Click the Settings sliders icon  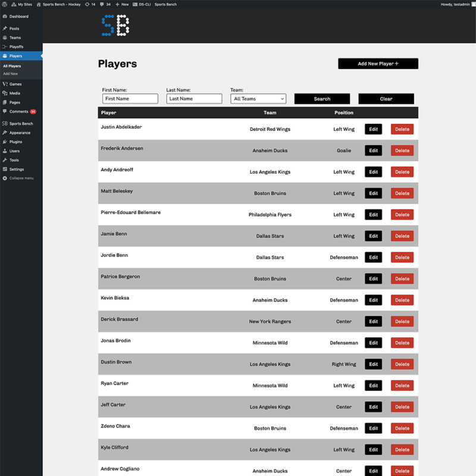[5, 169]
